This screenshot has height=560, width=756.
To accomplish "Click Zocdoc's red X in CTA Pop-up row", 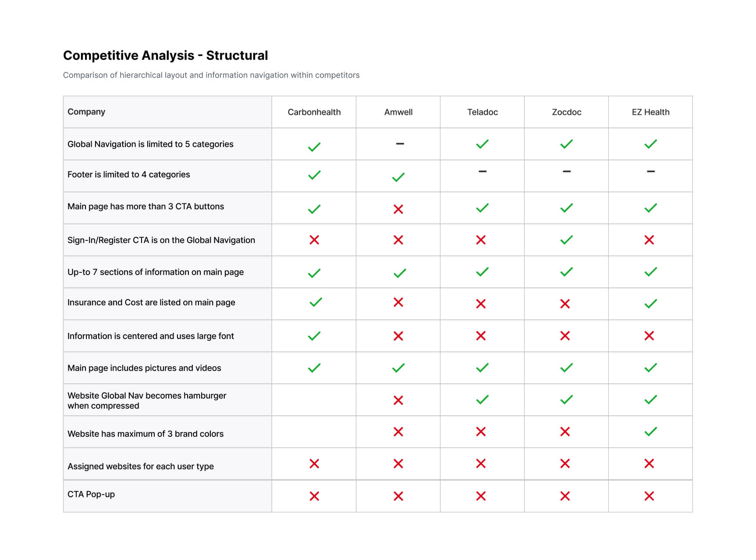I will click(565, 496).
